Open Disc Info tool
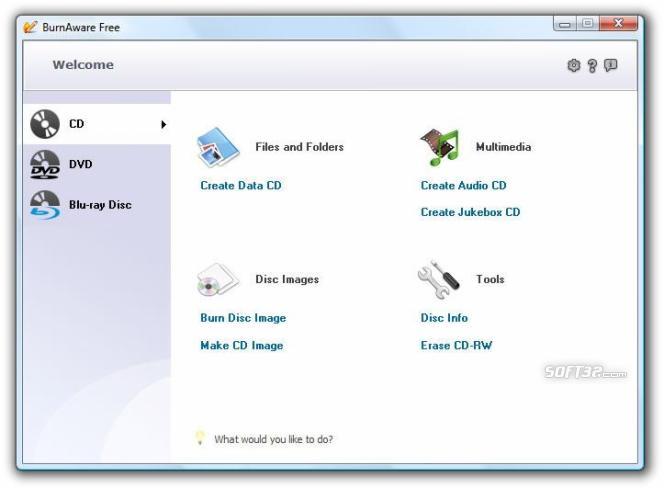664x489 pixels. tap(444, 318)
